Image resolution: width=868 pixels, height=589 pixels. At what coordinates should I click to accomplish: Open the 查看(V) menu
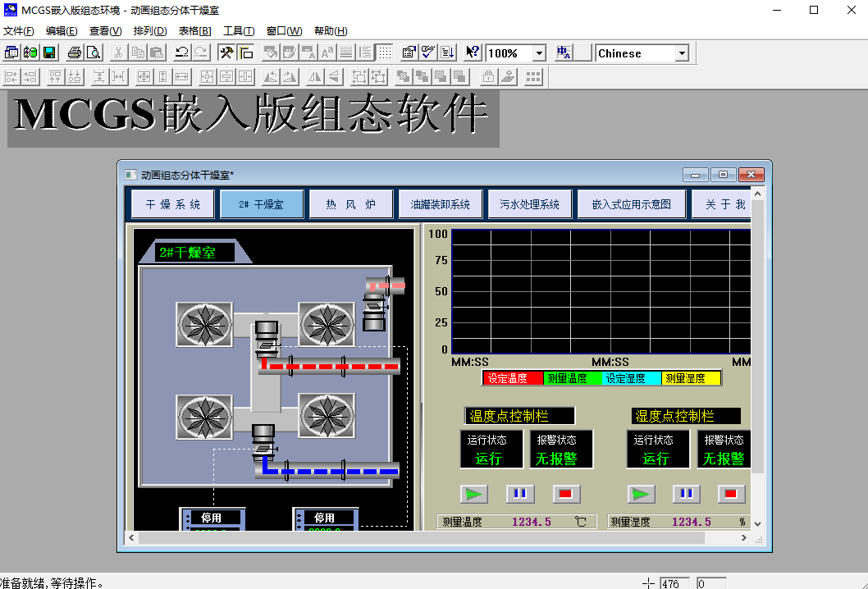(x=105, y=31)
